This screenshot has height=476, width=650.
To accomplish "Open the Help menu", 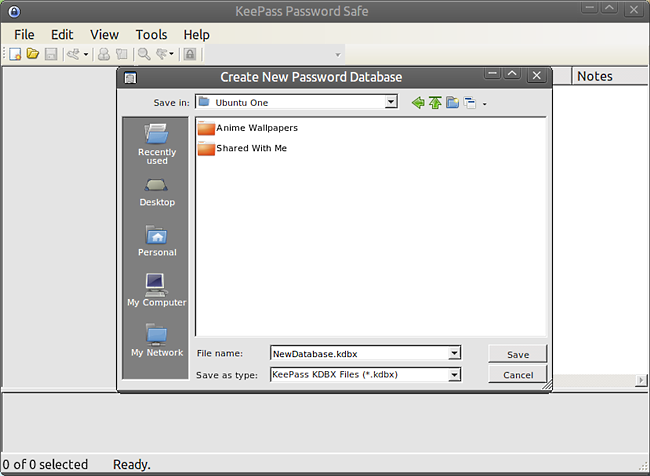I will point(196,35).
